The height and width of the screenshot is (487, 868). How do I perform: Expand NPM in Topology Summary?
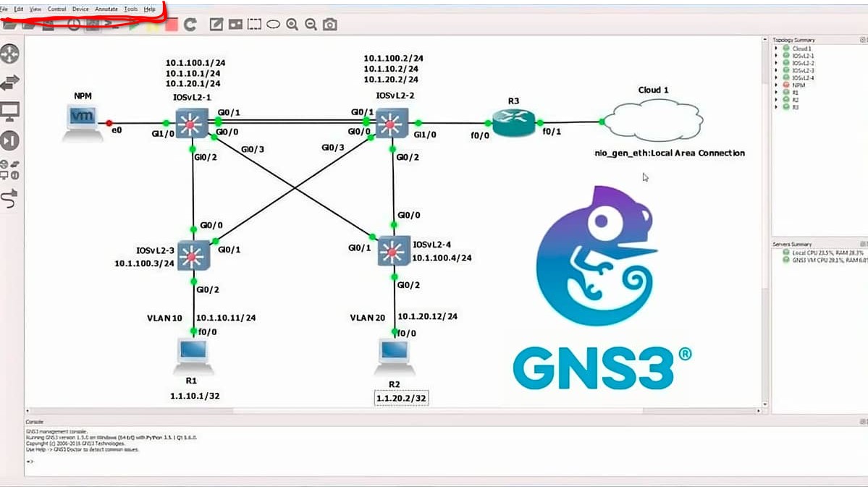pyautogui.click(x=776, y=85)
